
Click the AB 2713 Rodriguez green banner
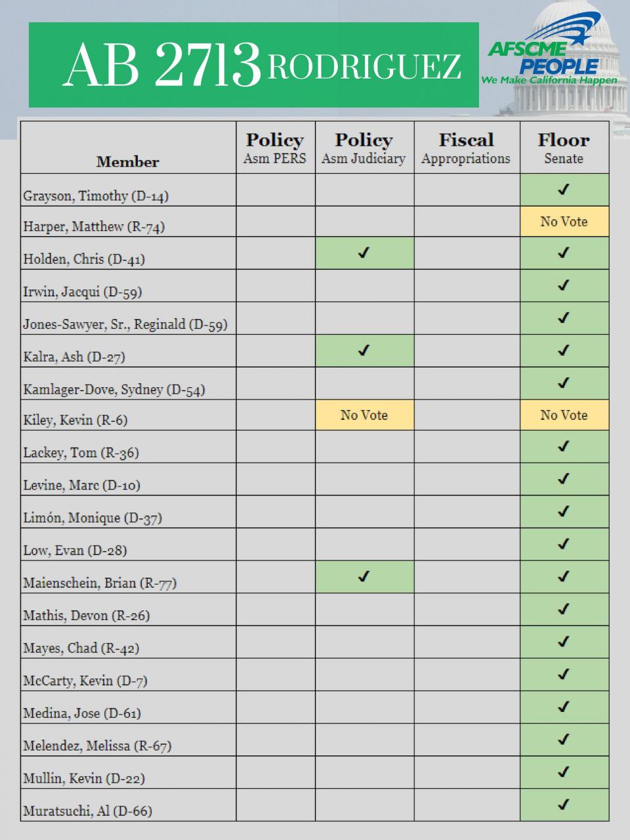(x=254, y=64)
